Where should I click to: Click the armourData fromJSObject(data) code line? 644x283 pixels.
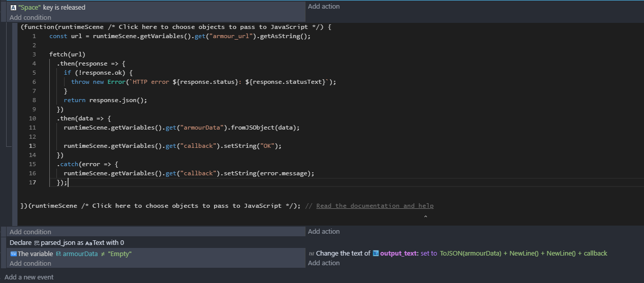[x=181, y=128]
